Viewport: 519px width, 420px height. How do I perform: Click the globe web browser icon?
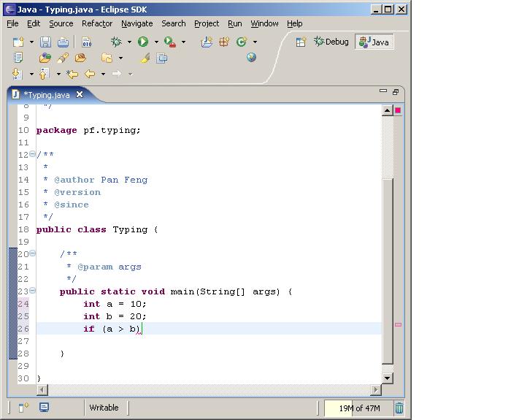click(x=251, y=57)
